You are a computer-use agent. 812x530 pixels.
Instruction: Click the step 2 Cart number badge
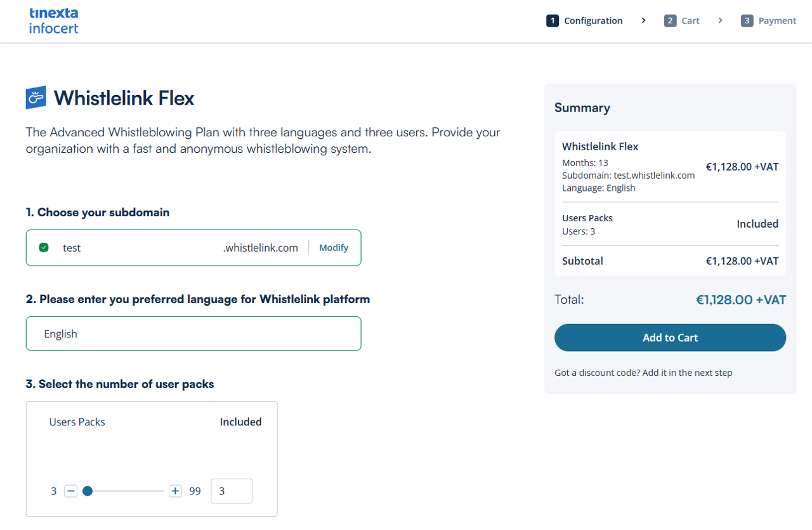pyautogui.click(x=671, y=21)
